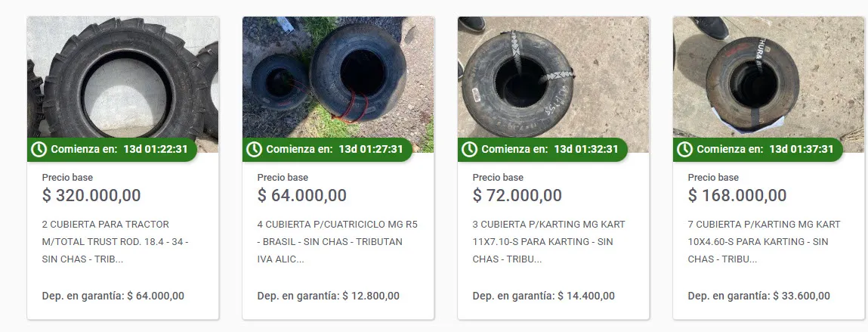Click countdown badge 13d 01:22:31
This screenshot has height=332, width=868.
156,149
